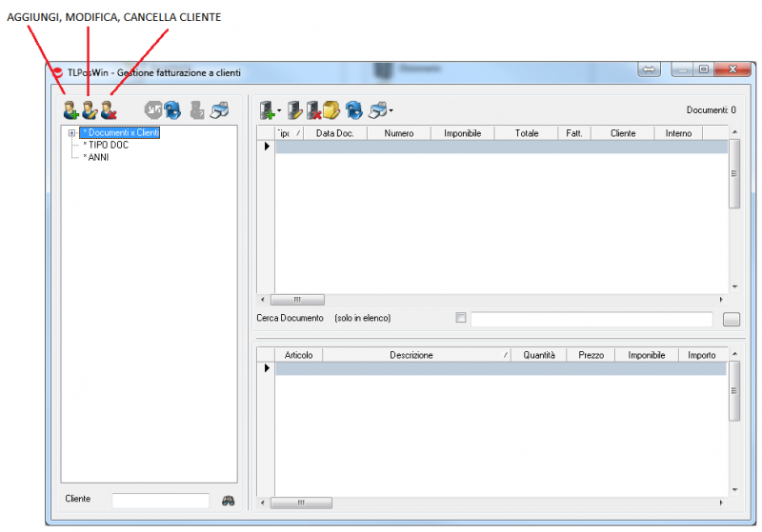Click articles grid vertical scrollbar thumb
Viewport: 762px width, 532px height.
pyautogui.click(x=734, y=391)
